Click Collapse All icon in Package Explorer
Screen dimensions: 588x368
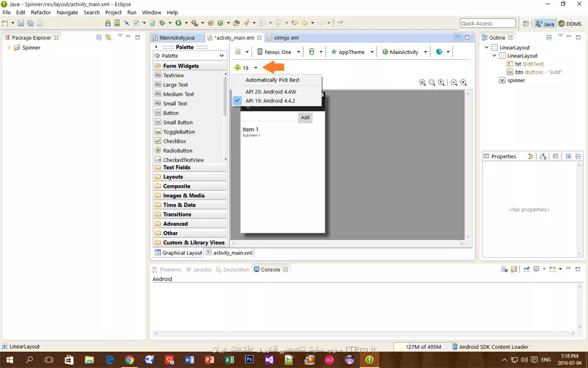[99, 37]
